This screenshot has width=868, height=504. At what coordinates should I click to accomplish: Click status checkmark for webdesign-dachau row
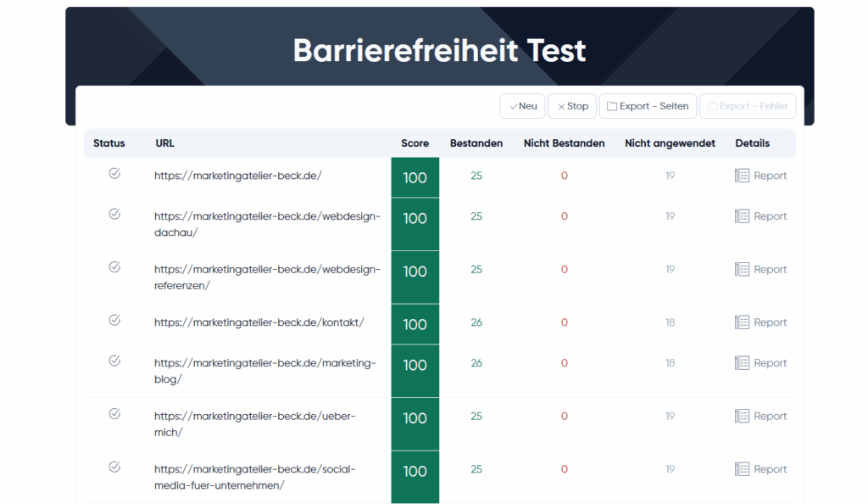pyautogui.click(x=114, y=214)
